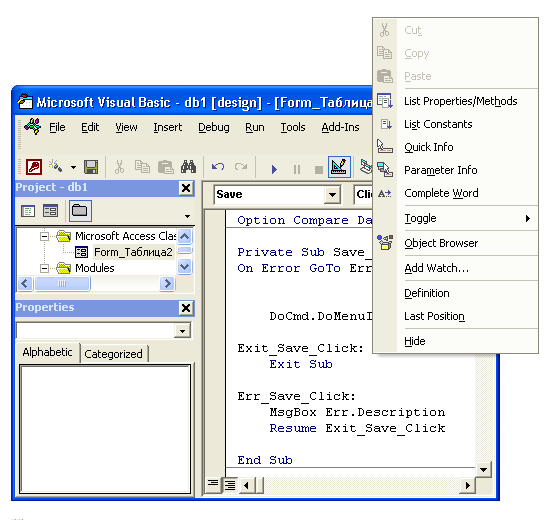Open the Tools menu

pyautogui.click(x=293, y=127)
